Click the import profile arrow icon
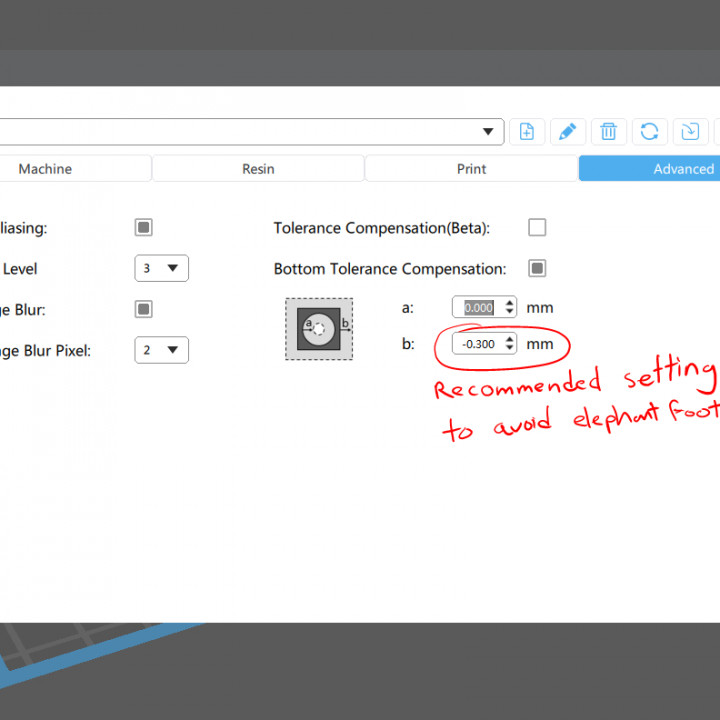720x720 pixels. [x=690, y=132]
